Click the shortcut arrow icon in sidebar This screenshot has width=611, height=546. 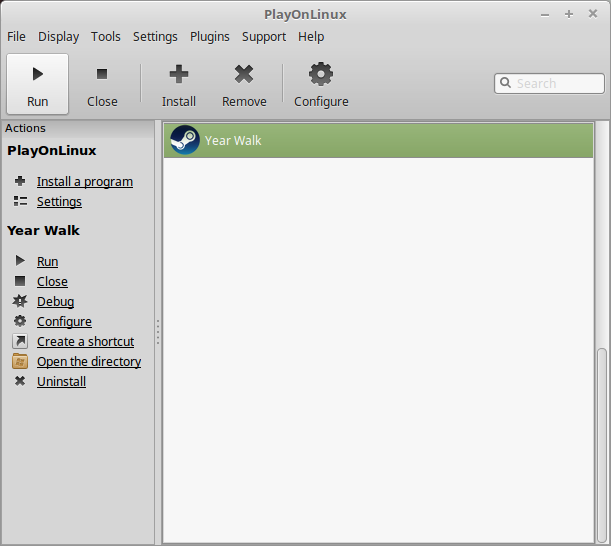[20, 341]
